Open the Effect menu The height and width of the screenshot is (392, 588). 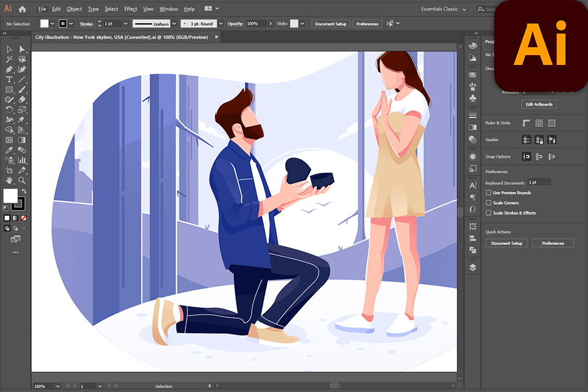coord(130,9)
